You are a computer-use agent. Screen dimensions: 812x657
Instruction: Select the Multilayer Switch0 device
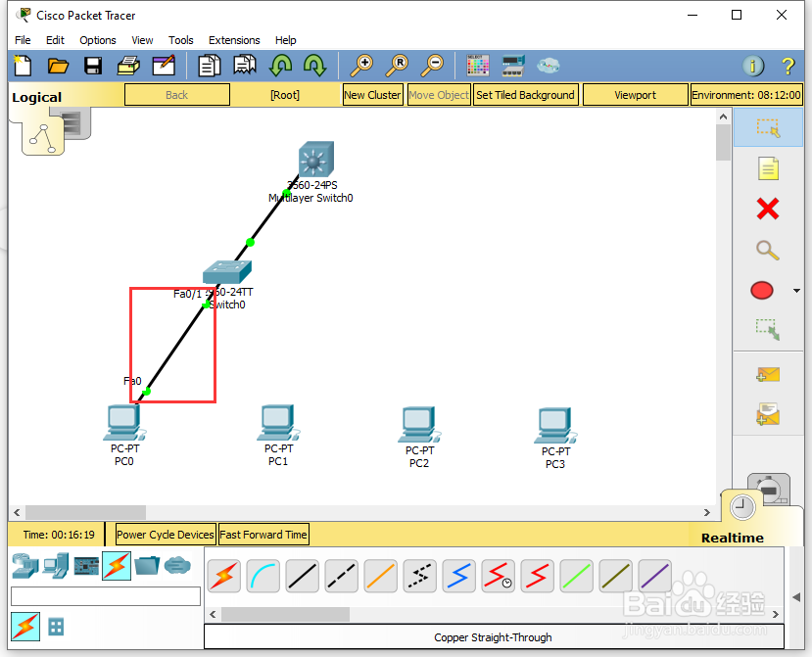tap(316, 160)
